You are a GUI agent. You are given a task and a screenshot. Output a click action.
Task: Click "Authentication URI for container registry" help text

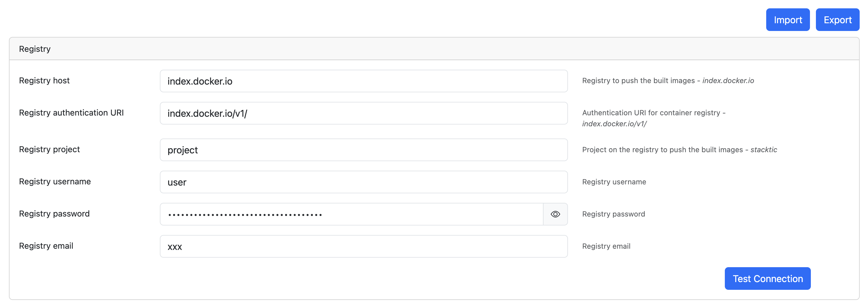[651, 113]
